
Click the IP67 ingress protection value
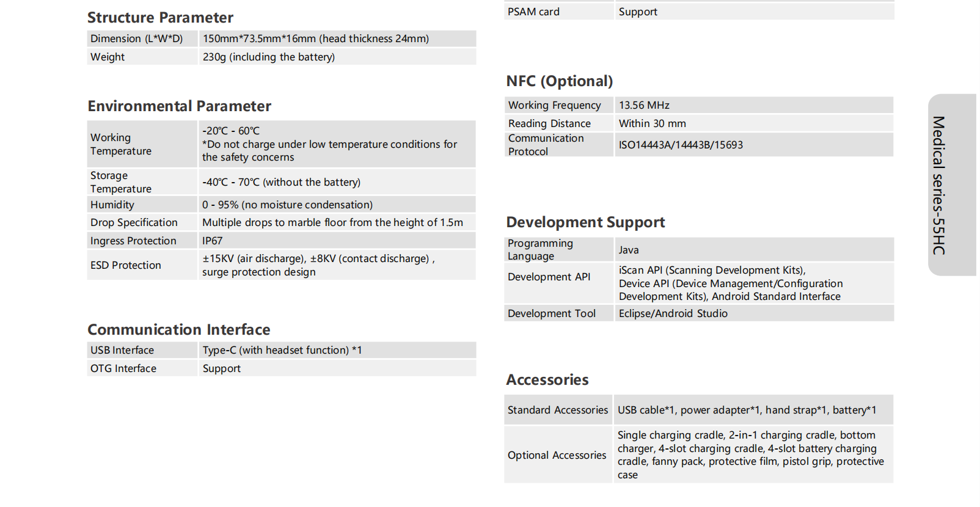tap(213, 241)
